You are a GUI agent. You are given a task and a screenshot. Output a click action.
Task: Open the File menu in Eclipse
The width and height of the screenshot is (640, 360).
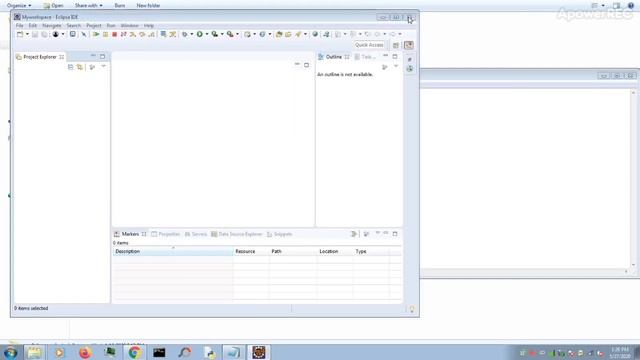(19, 25)
